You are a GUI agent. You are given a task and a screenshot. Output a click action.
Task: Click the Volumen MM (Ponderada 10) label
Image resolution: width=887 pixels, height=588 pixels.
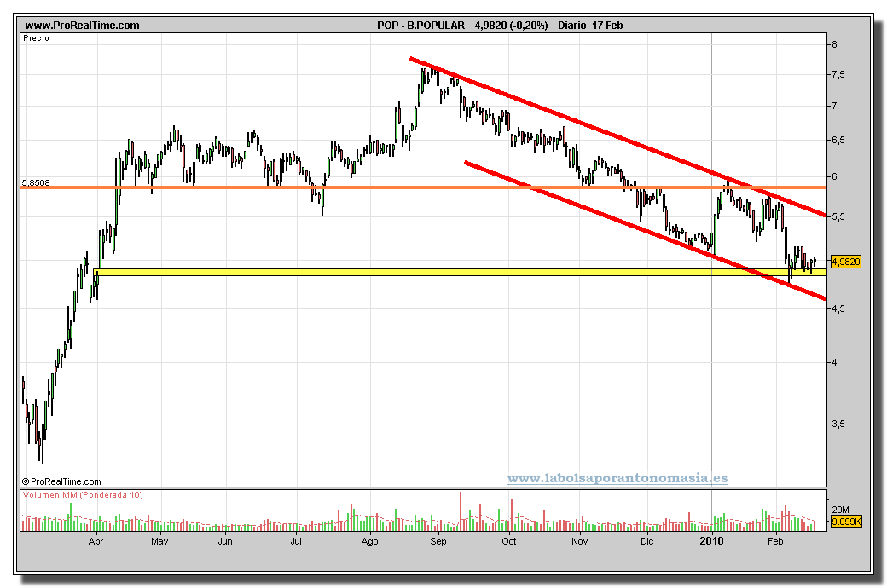(83, 495)
